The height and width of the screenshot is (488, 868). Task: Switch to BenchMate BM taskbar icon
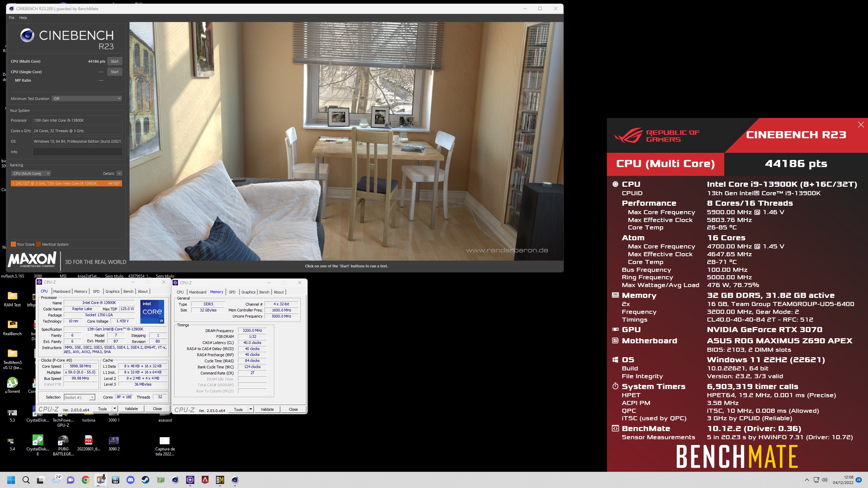point(220,480)
